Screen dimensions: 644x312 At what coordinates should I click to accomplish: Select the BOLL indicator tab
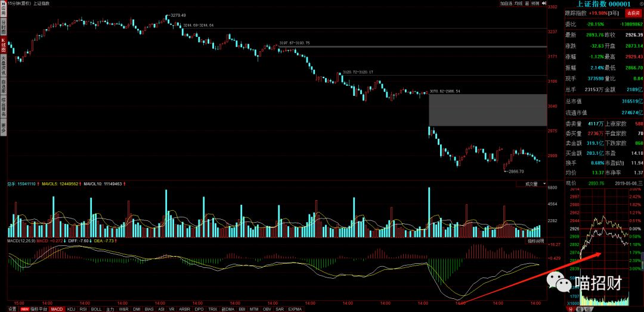96,309
